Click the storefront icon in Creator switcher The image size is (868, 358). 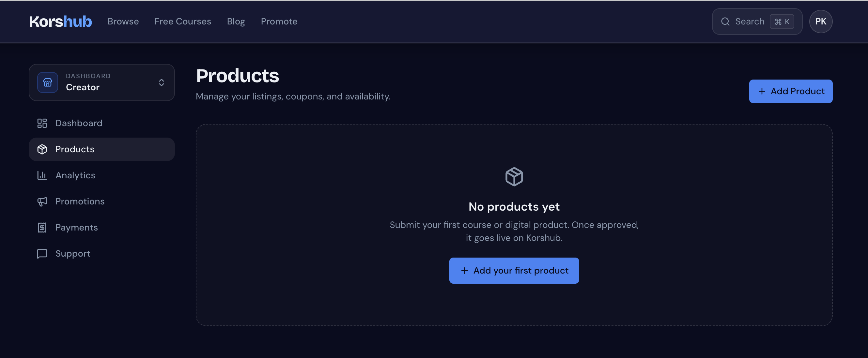pyautogui.click(x=48, y=82)
